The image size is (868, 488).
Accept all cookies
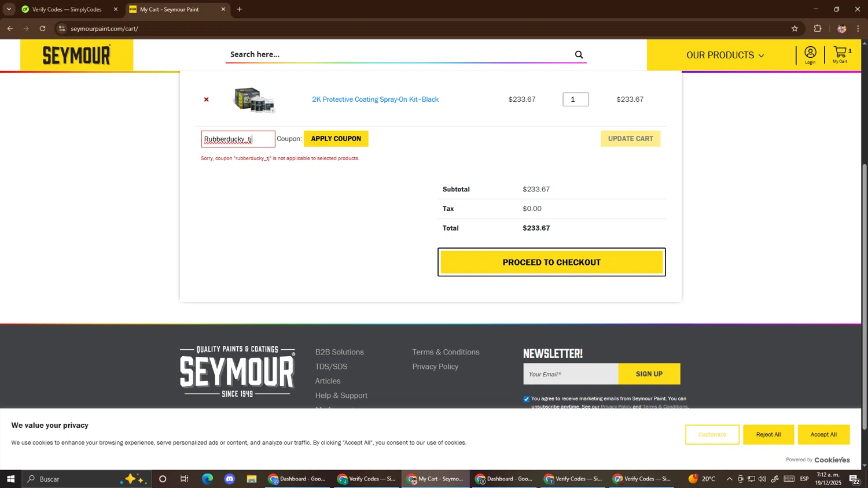coord(823,435)
